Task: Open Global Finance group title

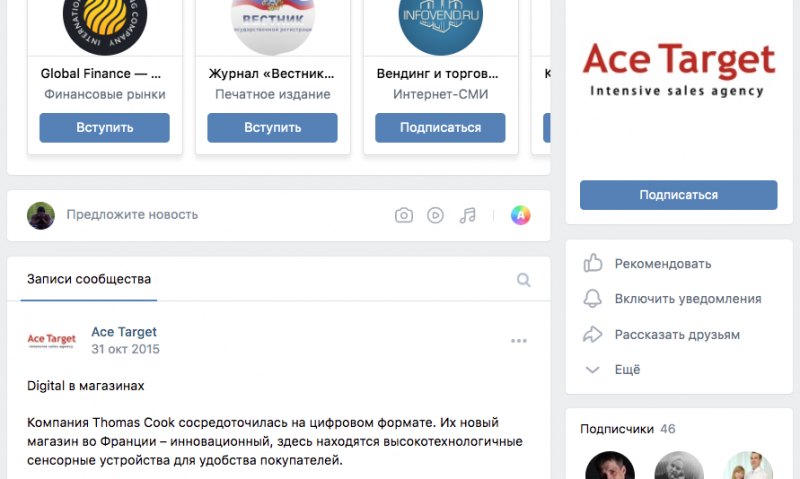Action: pyautogui.click(x=101, y=73)
